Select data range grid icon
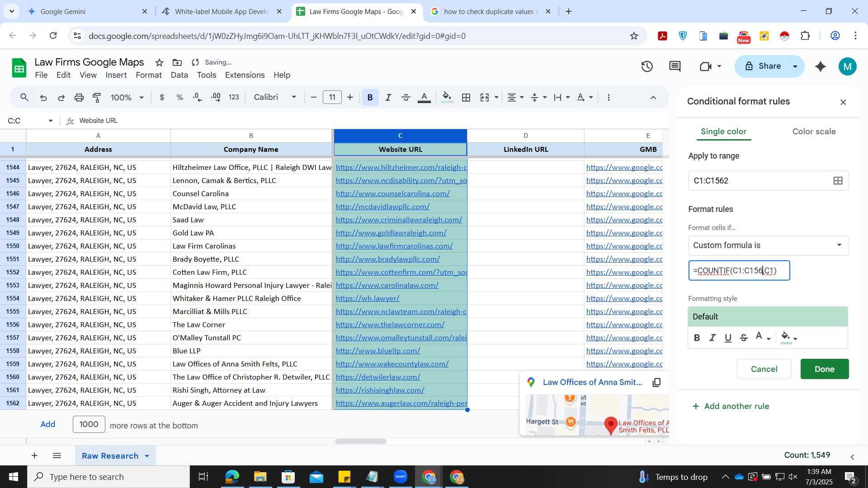The height and width of the screenshot is (488, 868). [x=838, y=181]
